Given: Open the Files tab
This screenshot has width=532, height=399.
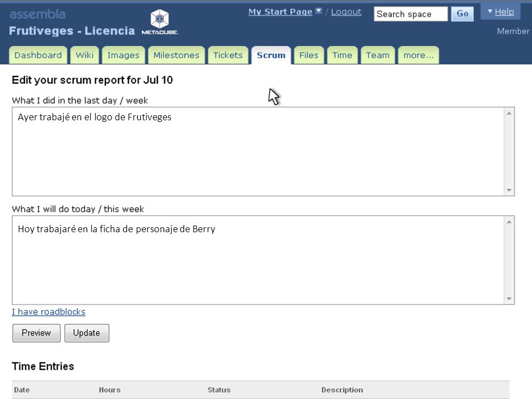Looking at the screenshot, I should click(x=309, y=55).
